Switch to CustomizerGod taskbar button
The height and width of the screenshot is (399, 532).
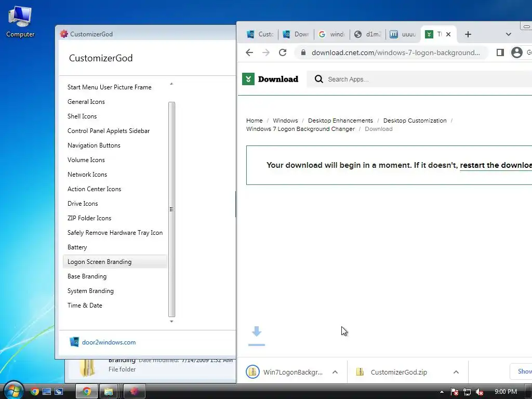coord(135,392)
